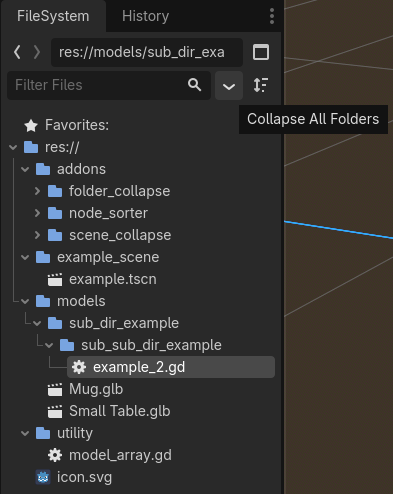Screen dimensions: 393x494
Task: Toggle the split mode panel icon
Action: (261, 52)
